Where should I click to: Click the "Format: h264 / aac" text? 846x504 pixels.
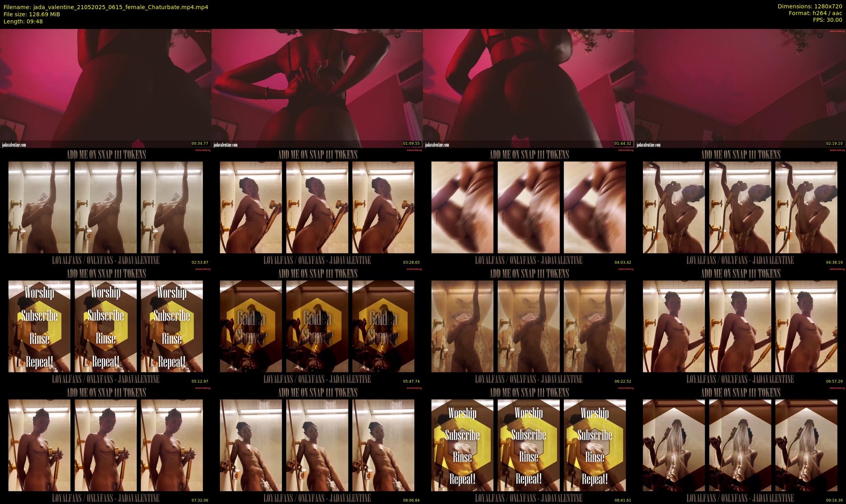tap(815, 13)
